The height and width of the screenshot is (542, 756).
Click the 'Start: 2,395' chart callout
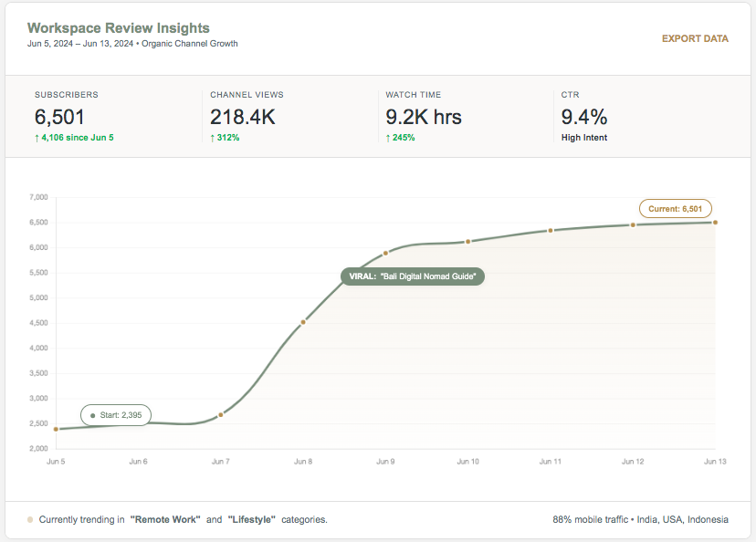(114, 415)
